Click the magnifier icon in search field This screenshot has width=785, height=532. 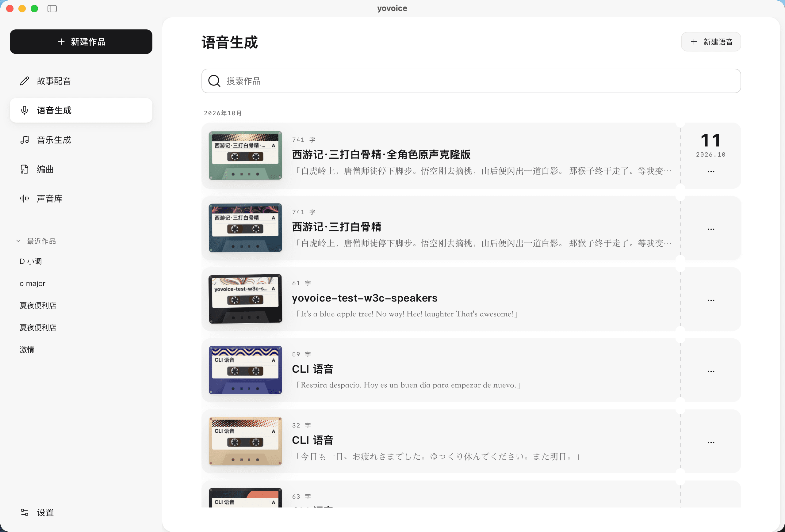(214, 81)
